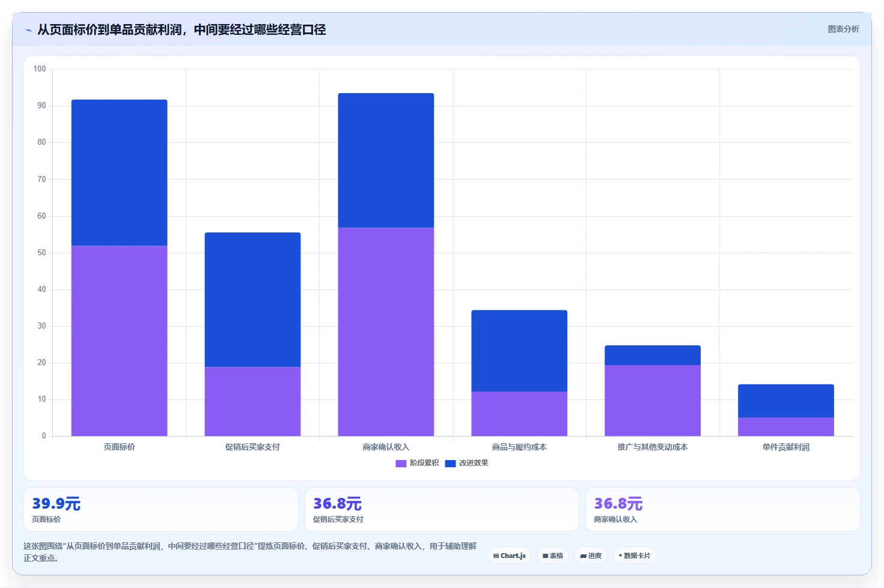The image size is (884, 588).
Task: Click the 推广与其他变动成本 x-axis label
Action: tap(653, 447)
